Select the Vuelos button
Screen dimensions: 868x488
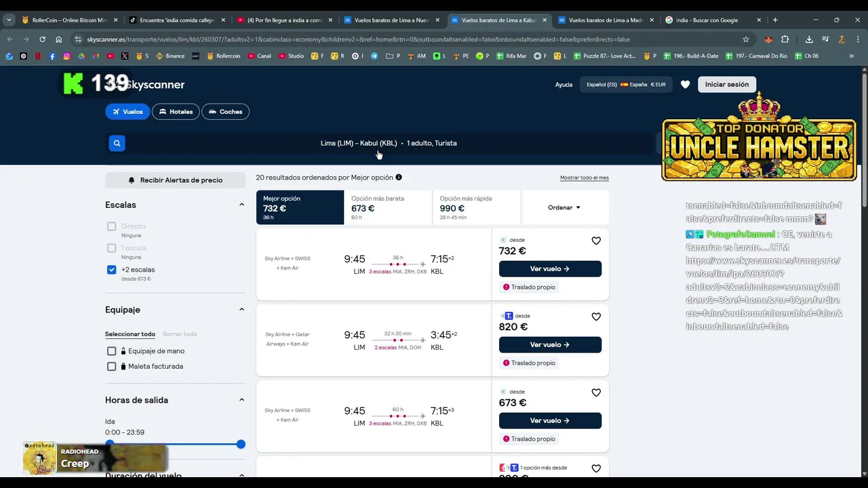pyautogui.click(x=127, y=111)
